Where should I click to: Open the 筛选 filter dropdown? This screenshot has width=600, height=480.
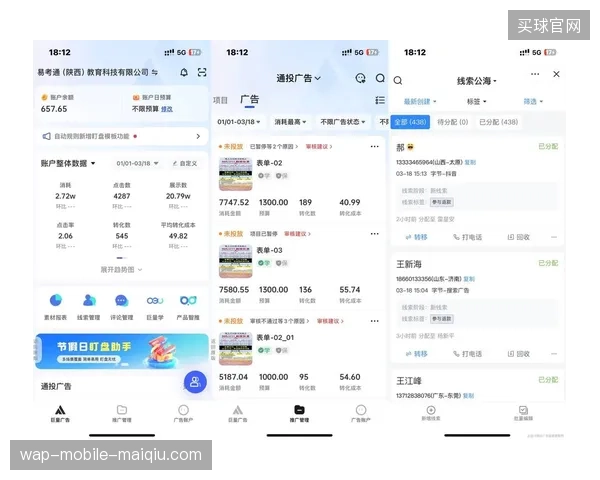533,101
